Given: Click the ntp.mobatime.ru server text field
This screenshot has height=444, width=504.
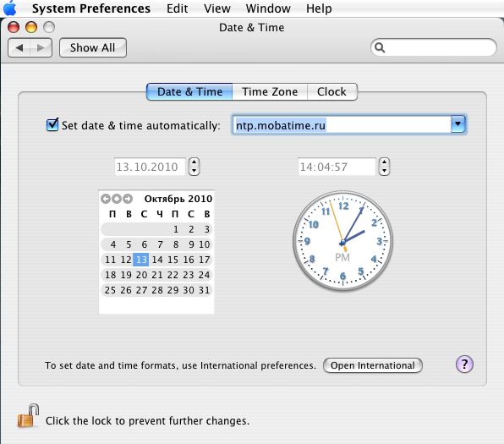Looking at the screenshot, I should pyautogui.click(x=342, y=125).
